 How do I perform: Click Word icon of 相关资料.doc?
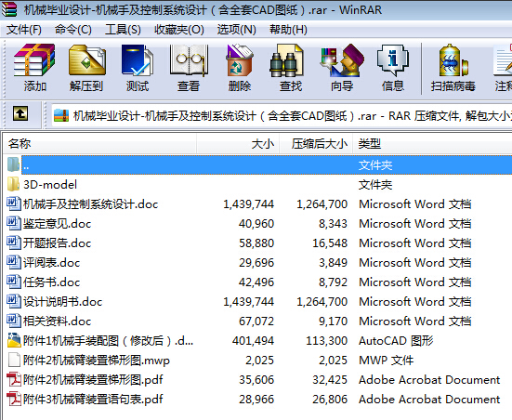point(13,321)
